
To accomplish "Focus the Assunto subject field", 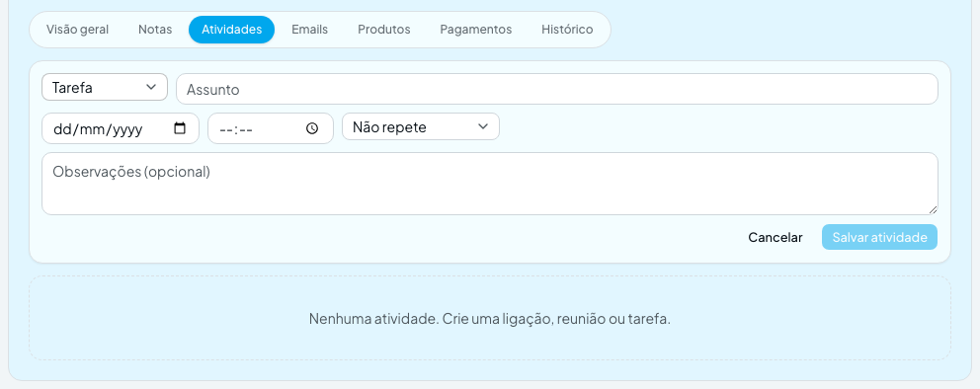I will (x=557, y=89).
